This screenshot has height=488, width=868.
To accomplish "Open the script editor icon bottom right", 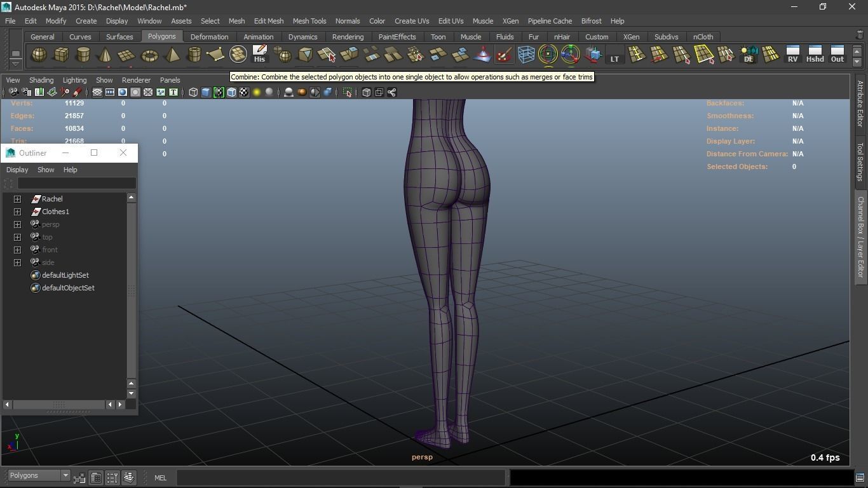I will click(x=860, y=477).
